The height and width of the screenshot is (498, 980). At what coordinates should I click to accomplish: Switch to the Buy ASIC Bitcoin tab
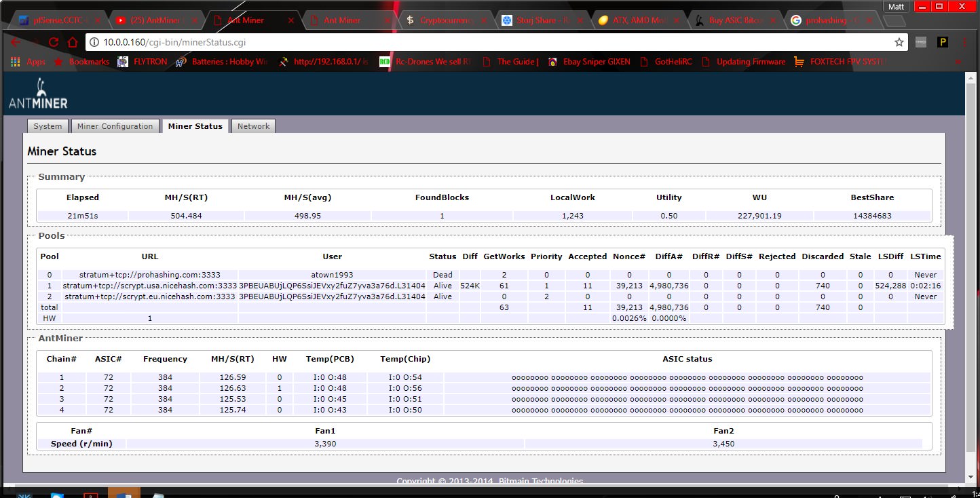click(737, 20)
